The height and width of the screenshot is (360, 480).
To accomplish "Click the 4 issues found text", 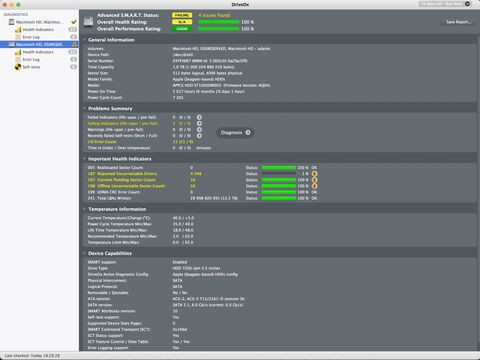I will coord(214,15).
